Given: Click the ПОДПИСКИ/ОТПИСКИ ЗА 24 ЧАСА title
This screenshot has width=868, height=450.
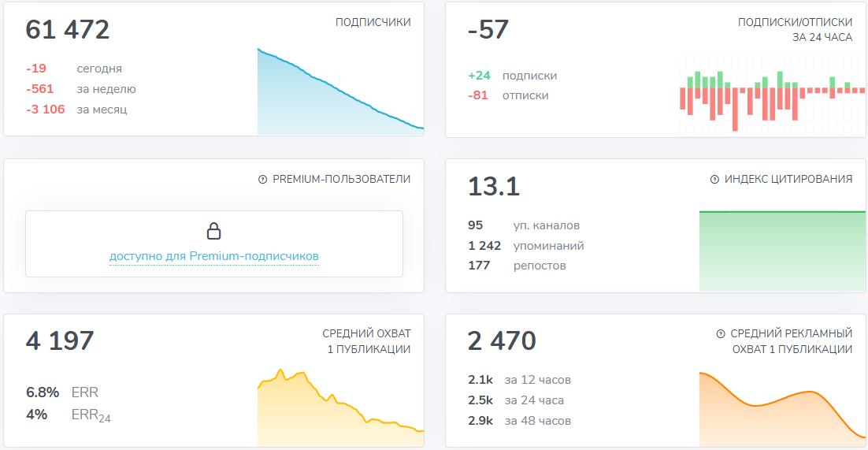Looking at the screenshot, I should pos(795,30).
